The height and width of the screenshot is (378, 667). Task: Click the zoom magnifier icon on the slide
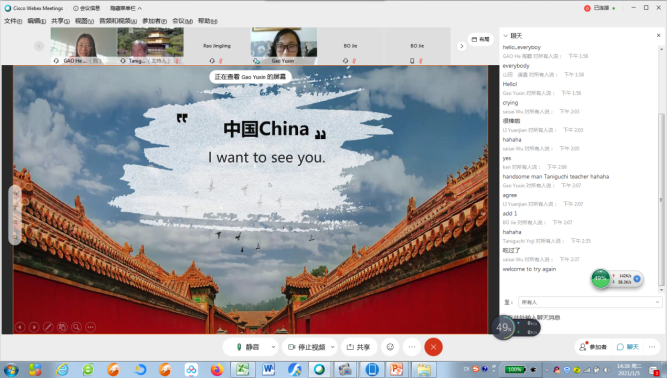76,327
